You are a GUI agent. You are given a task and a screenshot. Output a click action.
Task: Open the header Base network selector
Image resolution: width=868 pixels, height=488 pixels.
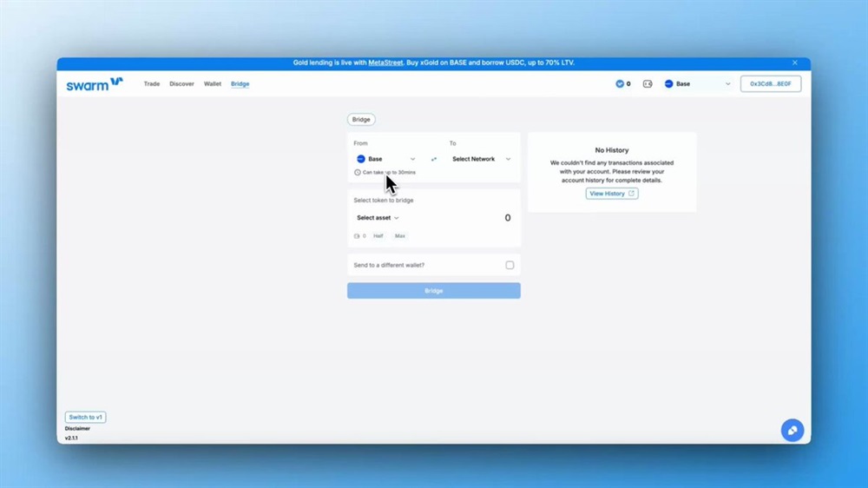(698, 84)
